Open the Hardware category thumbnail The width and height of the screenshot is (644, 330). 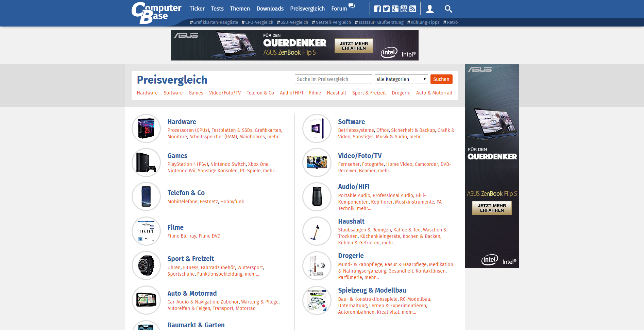[x=146, y=128]
